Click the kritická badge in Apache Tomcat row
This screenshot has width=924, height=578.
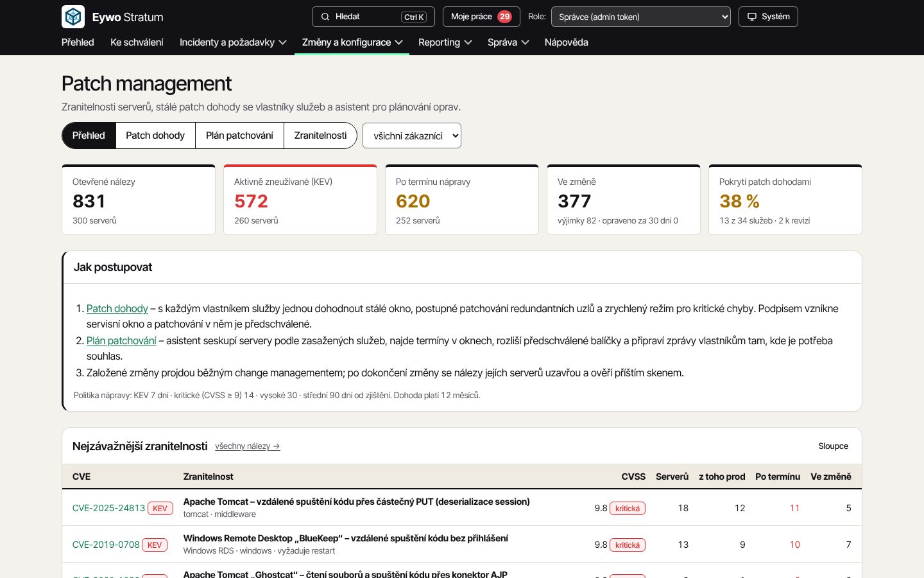628,508
